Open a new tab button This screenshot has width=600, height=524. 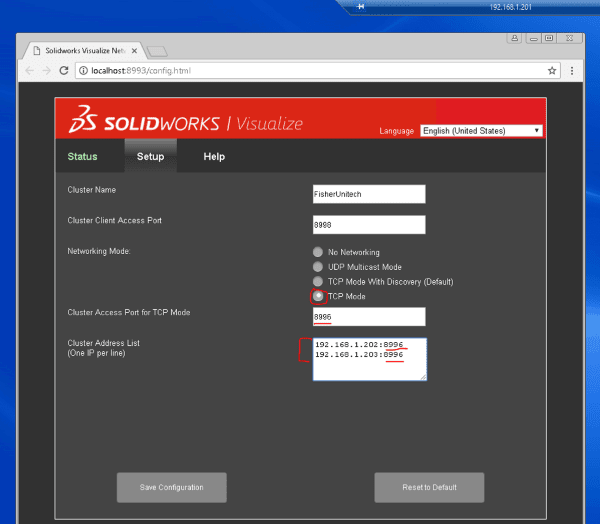tap(157, 51)
